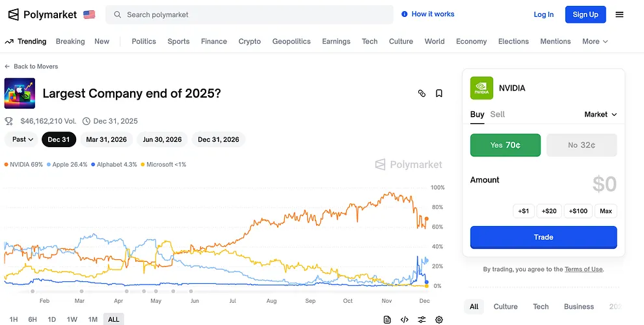Select the Mar 31, 2026 date tab
644x325 pixels.
pyautogui.click(x=107, y=139)
